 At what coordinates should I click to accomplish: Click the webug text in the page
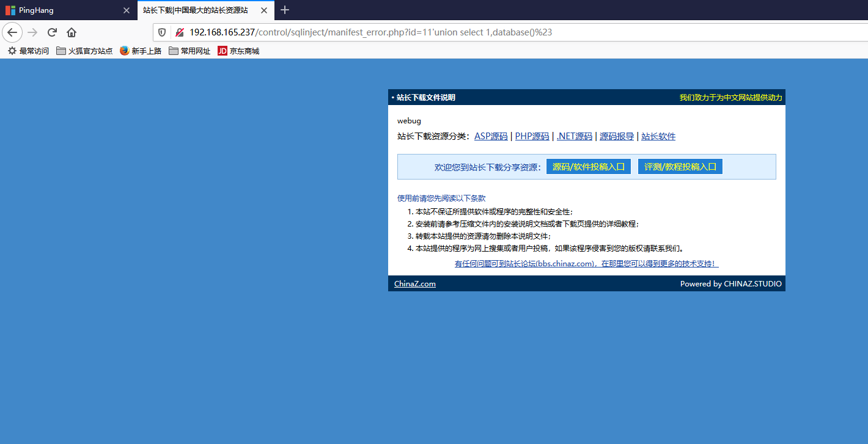[x=409, y=121]
